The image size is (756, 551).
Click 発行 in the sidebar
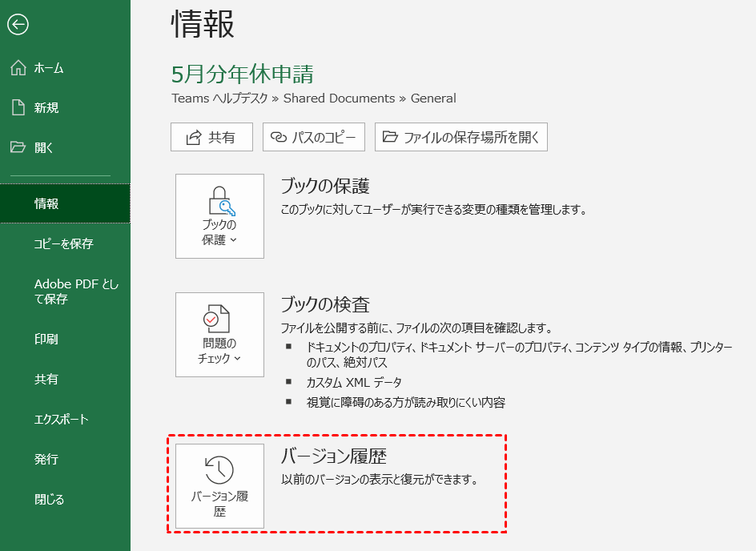pyautogui.click(x=46, y=459)
